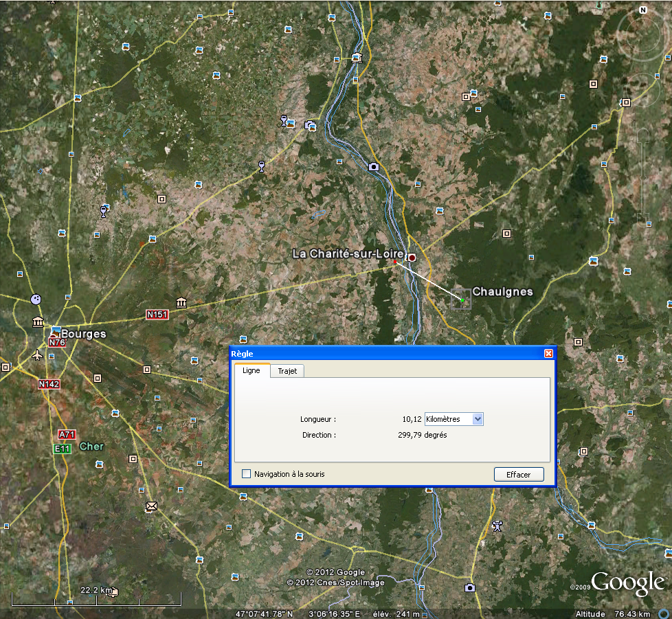The image size is (672, 619).
Task: Switch to the Trajet tab
Action: [x=287, y=371]
